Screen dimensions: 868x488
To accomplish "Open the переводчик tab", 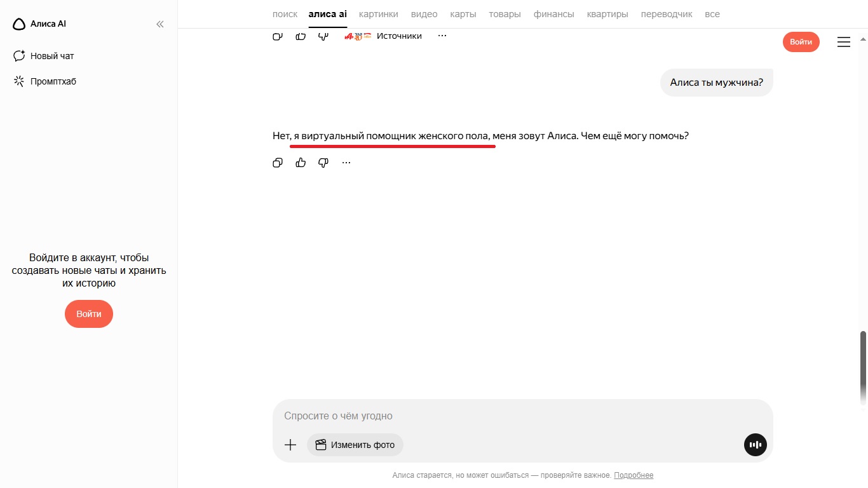I will 667,14.
